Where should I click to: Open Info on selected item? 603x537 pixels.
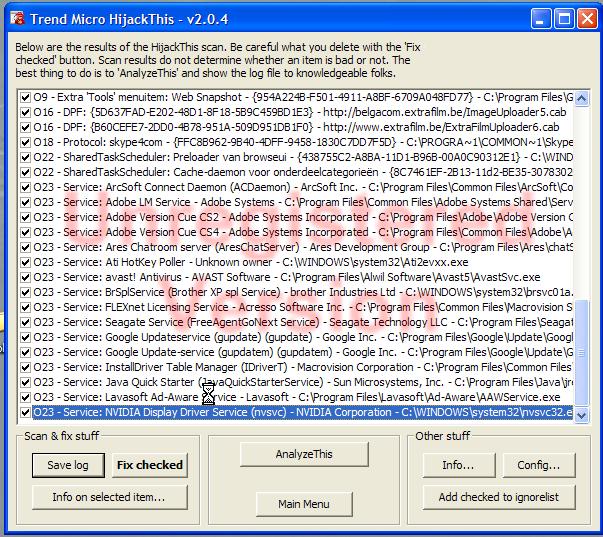pyautogui.click(x=110, y=497)
